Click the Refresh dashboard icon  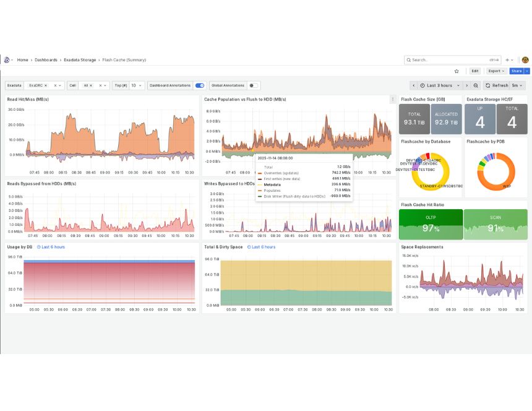click(488, 85)
